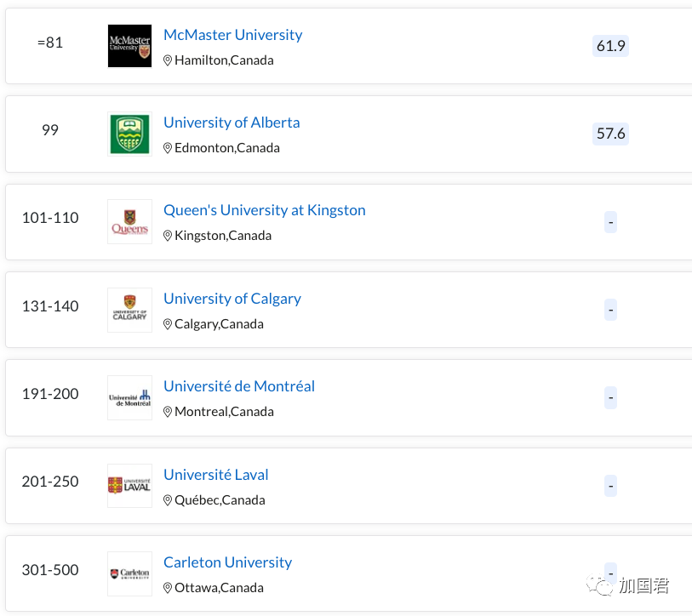Open the Université Laval link
This screenshot has width=692, height=616.
(x=216, y=475)
